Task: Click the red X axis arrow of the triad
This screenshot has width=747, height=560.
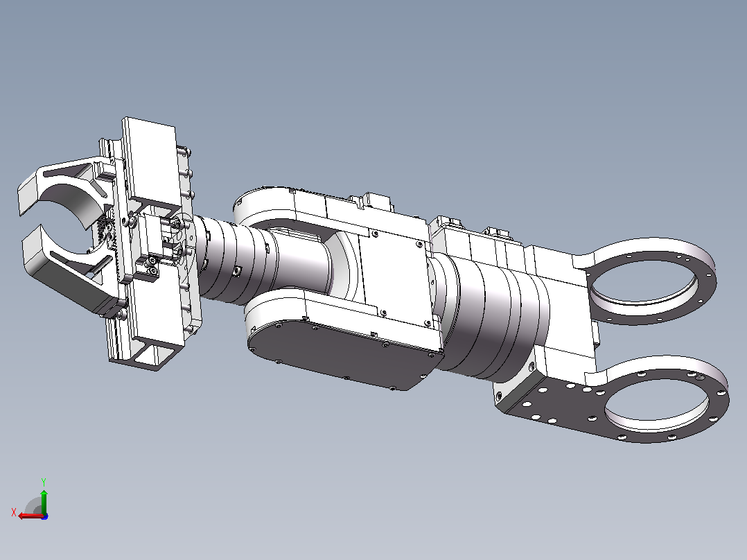Action: 30,516
